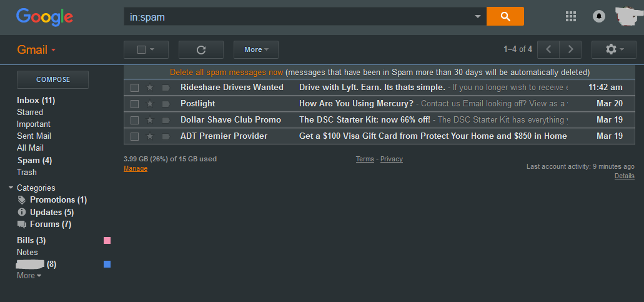Click importance marker on ADT Premier Provider row
Screen dimensions: 644x302
click(x=166, y=136)
